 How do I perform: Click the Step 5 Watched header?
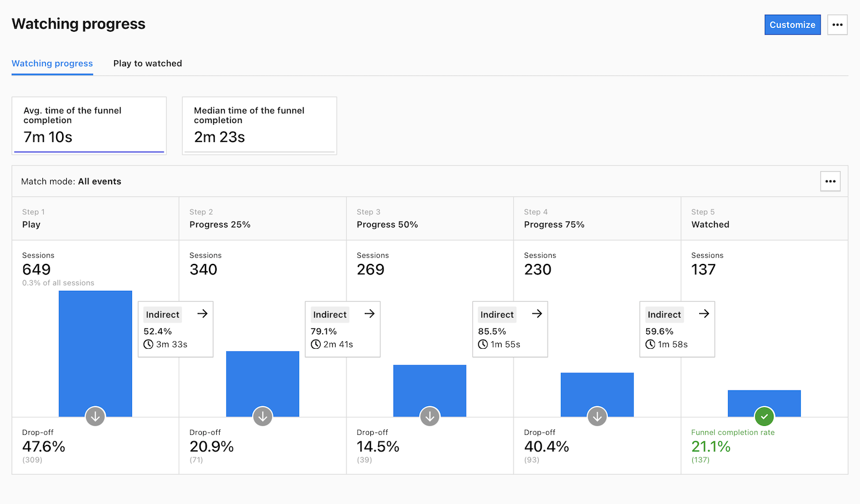click(x=764, y=219)
